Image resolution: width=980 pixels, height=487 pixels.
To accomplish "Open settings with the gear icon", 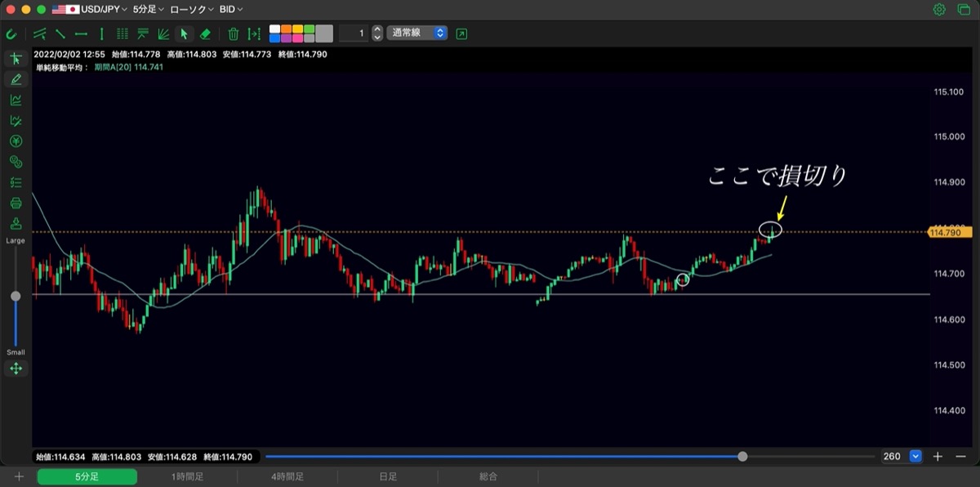I will [940, 10].
